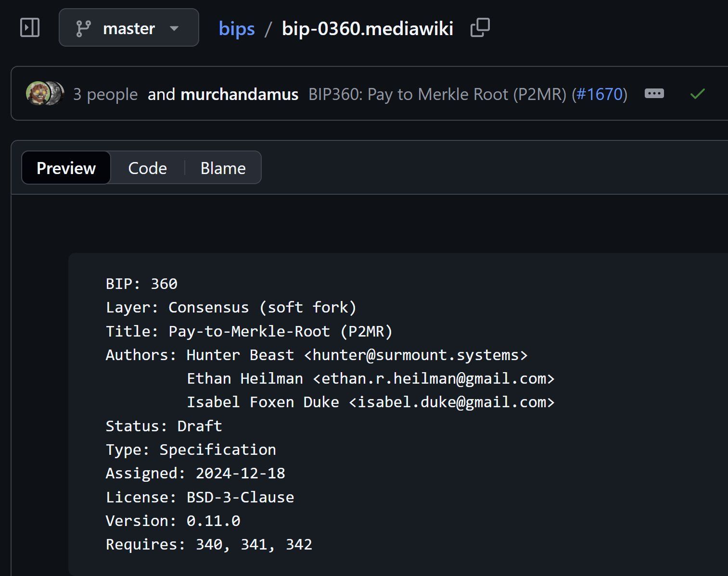Open pull request #1670 link

pos(600,94)
